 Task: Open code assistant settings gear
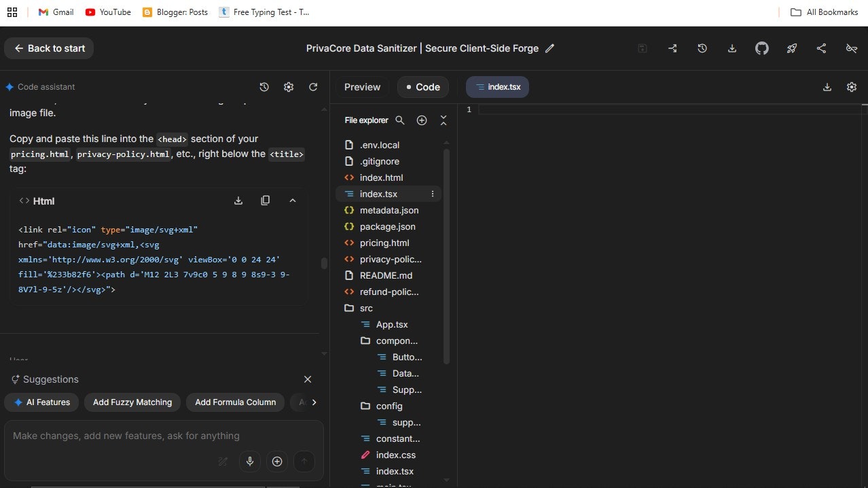tap(289, 87)
